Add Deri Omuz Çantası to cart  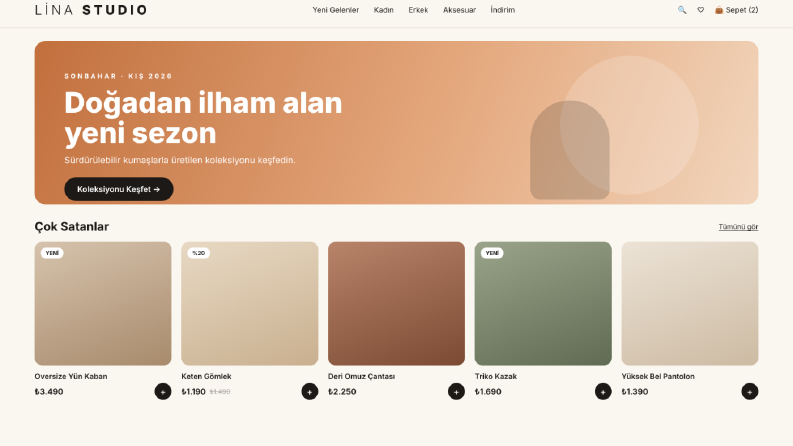[x=456, y=391]
